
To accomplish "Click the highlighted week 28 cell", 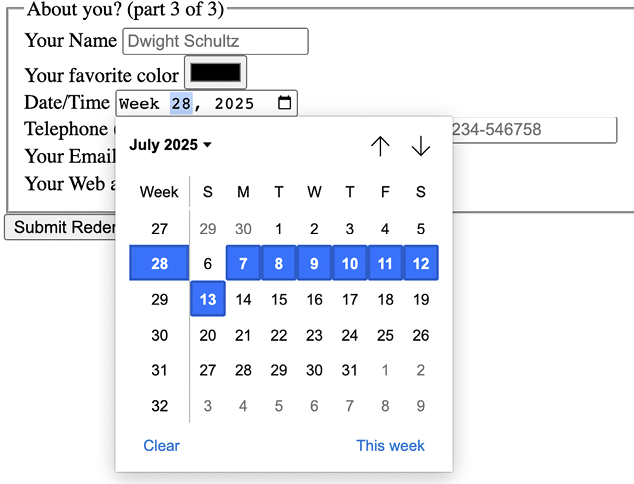I will 160,264.
